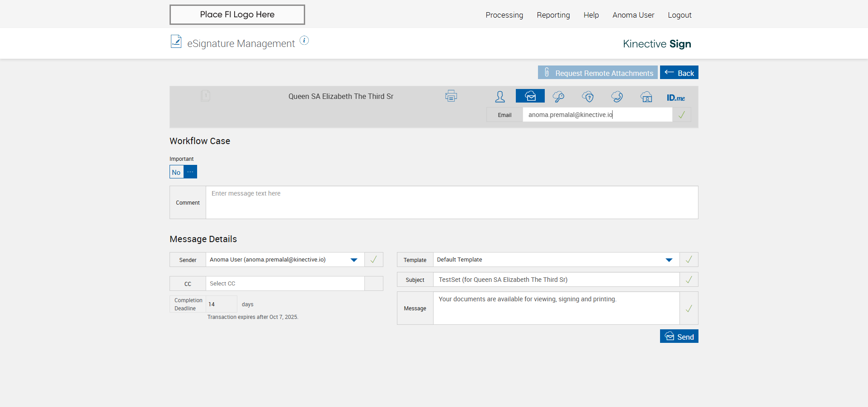Click the eSignature Management document icon
This screenshot has width=868, height=407.
176,42
